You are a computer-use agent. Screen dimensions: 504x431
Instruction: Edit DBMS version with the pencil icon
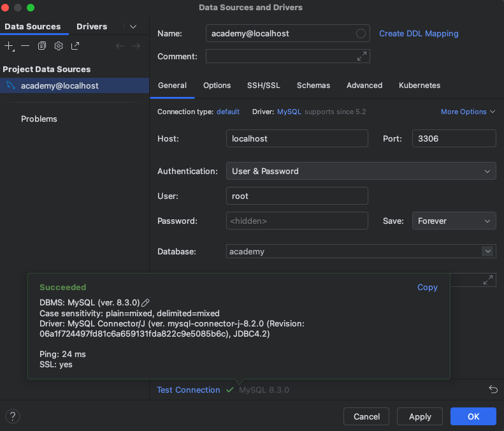click(146, 302)
